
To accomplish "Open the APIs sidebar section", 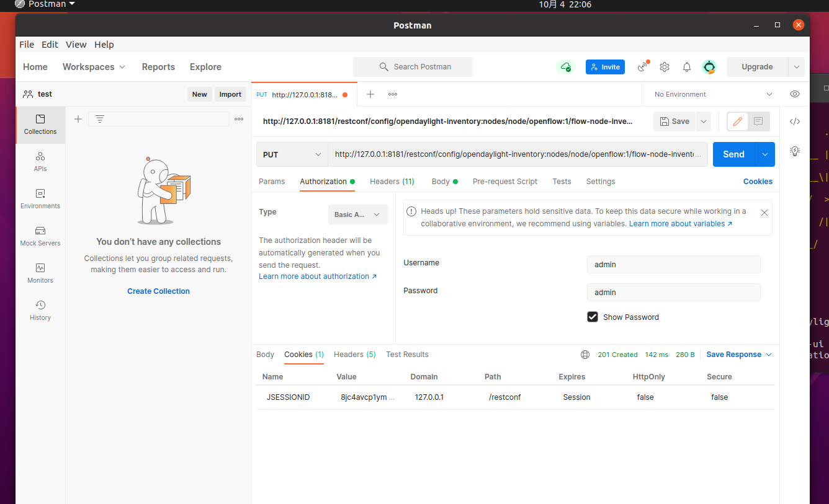I will coord(40,162).
